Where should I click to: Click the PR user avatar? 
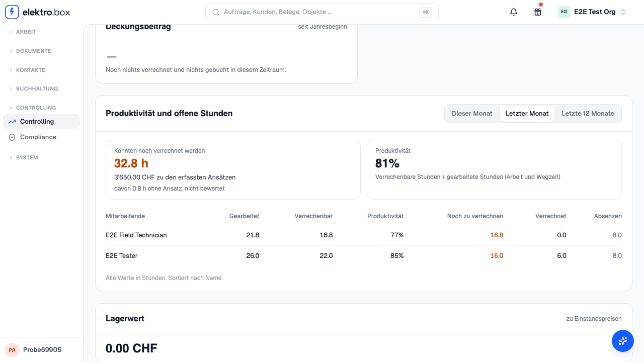tap(12, 350)
